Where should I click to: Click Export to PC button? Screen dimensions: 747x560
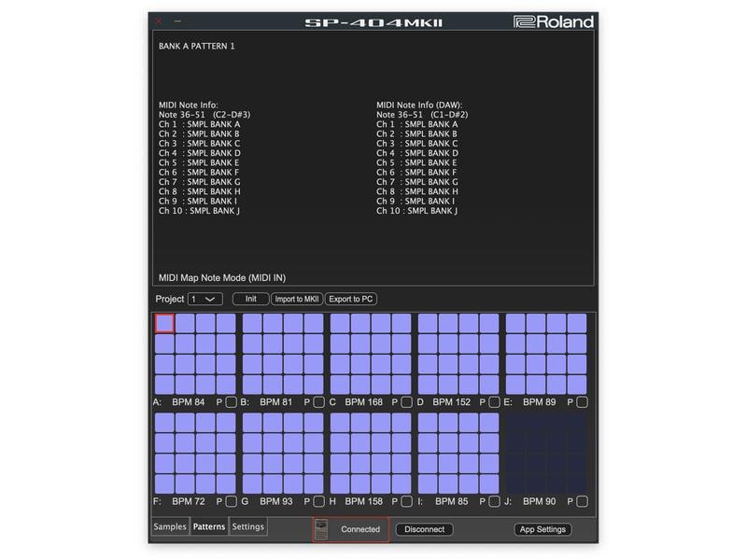point(351,299)
